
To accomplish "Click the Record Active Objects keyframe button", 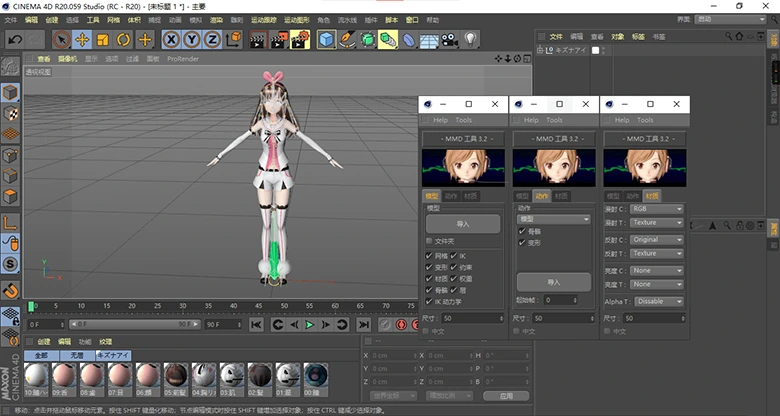I will [400, 325].
